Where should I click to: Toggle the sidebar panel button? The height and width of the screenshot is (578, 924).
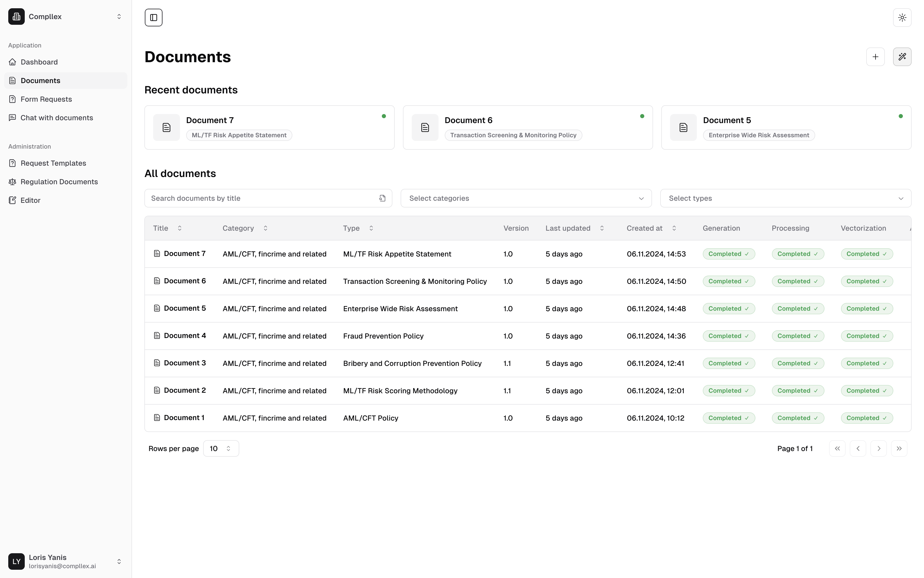click(153, 18)
